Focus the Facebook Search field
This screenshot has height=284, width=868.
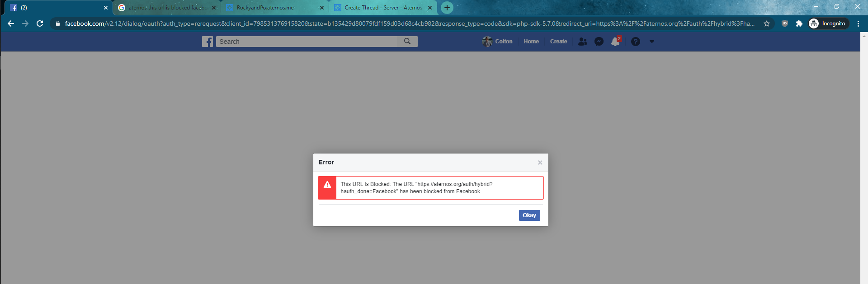coord(307,42)
